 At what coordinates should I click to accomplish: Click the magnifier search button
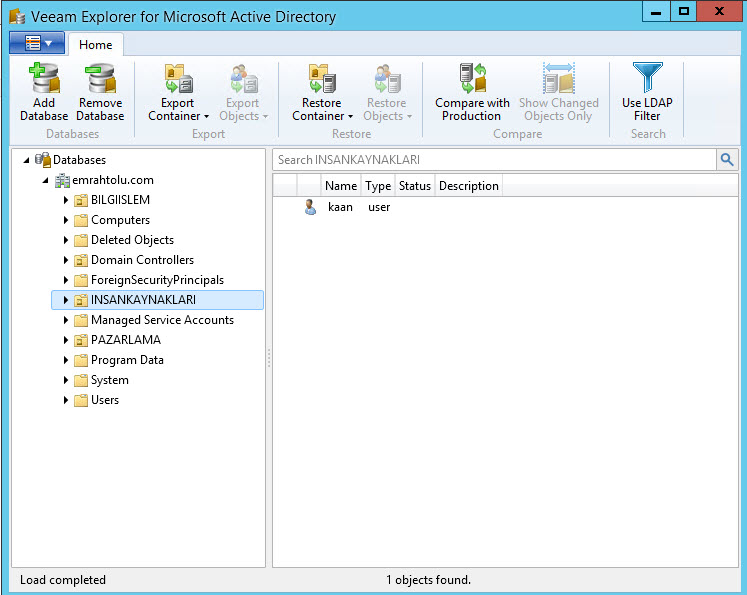click(x=727, y=160)
